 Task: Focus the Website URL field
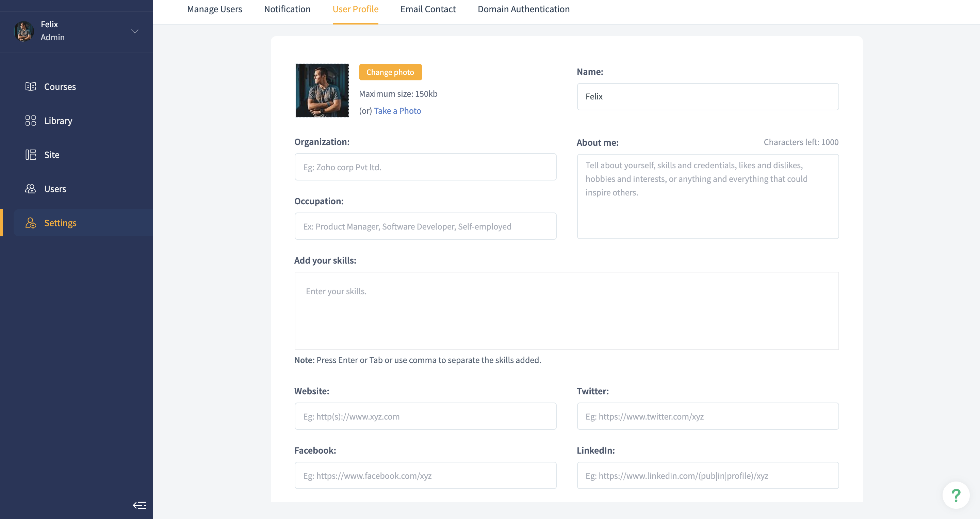[425, 416]
